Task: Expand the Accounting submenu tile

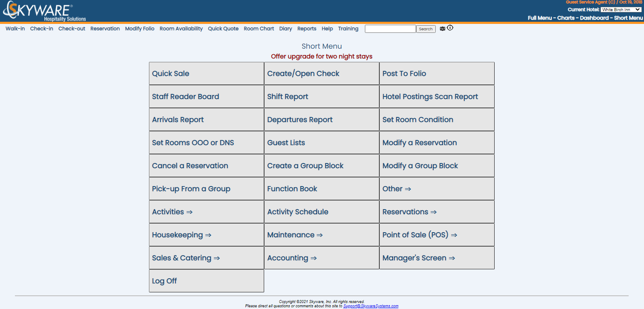Action: coord(322,258)
